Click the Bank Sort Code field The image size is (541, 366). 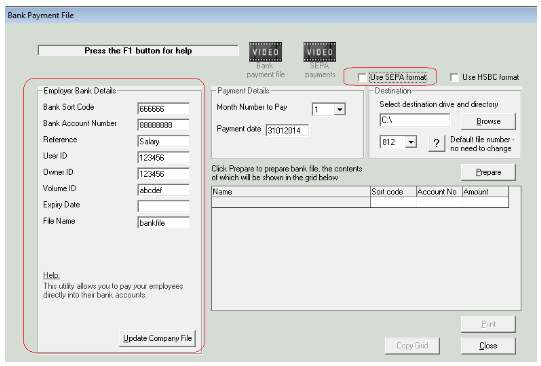tap(163, 109)
